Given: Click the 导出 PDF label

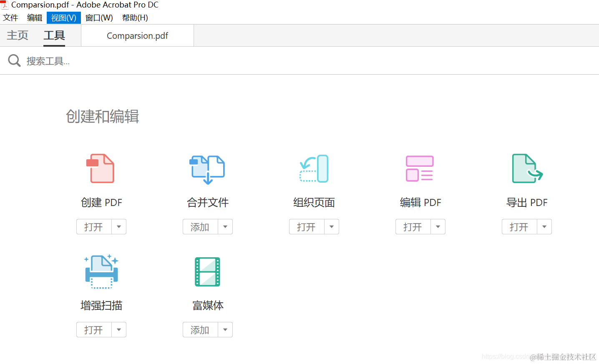Looking at the screenshot, I should (527, 203).
